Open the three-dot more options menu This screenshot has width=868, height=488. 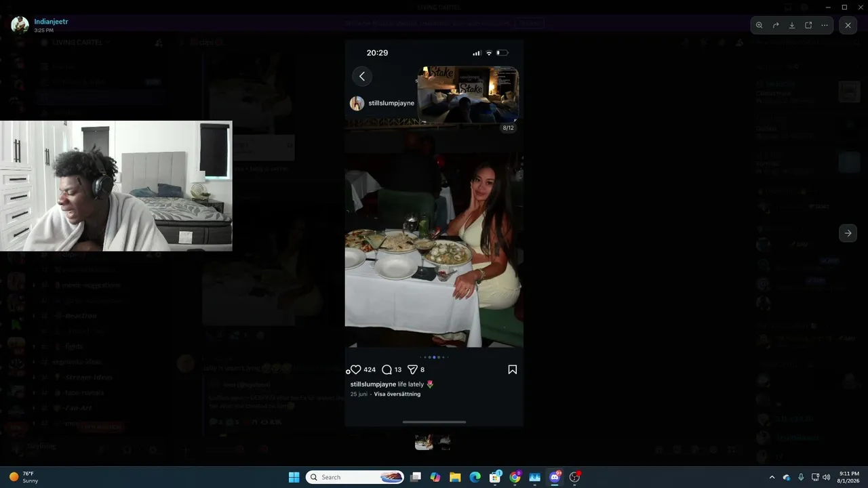(825, 25)
